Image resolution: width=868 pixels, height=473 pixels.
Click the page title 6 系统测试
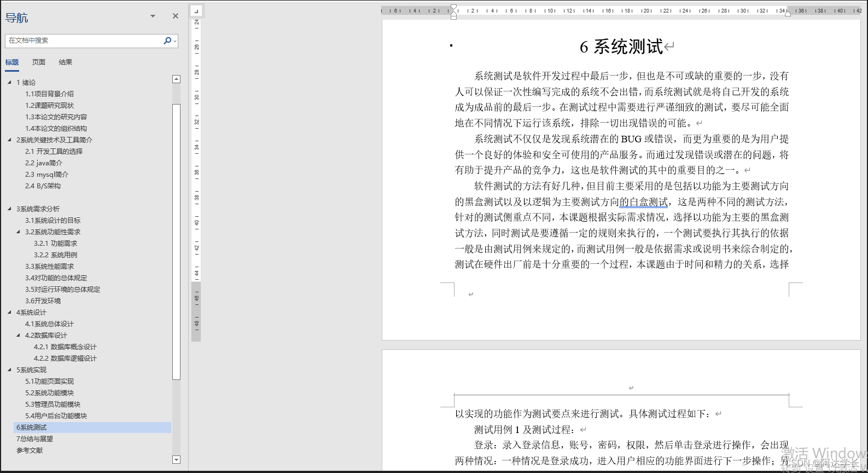click(621, 47)
